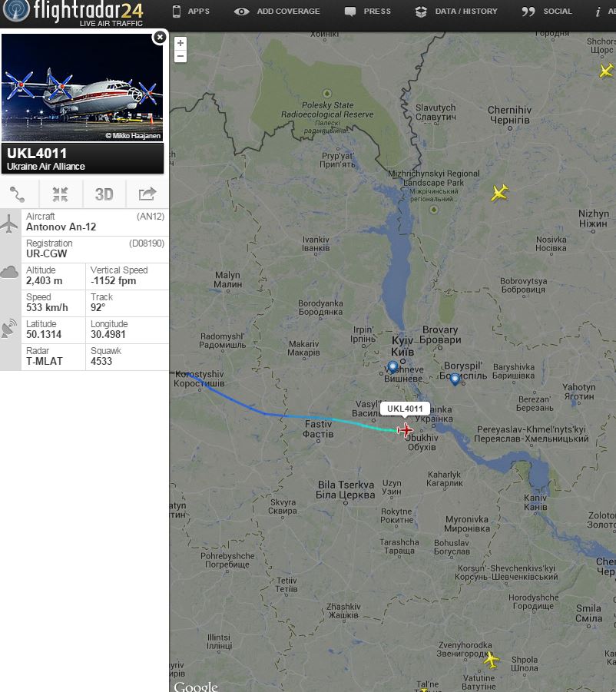Zoom out on the map
This screenshot has width=616, height=692.
[180, 56]
